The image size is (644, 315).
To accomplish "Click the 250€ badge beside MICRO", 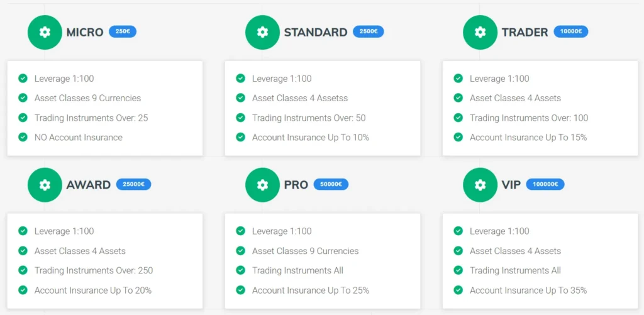I will [x=123, y=31].
